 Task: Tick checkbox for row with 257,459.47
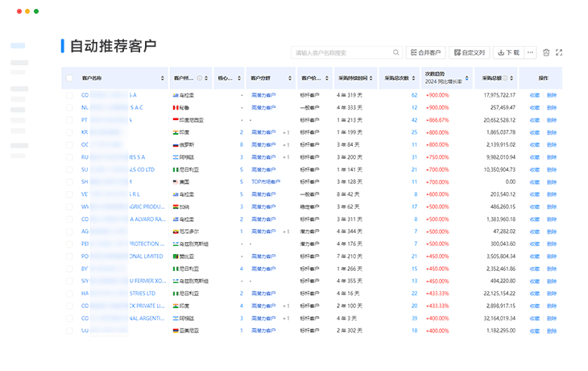pos(69,108)
